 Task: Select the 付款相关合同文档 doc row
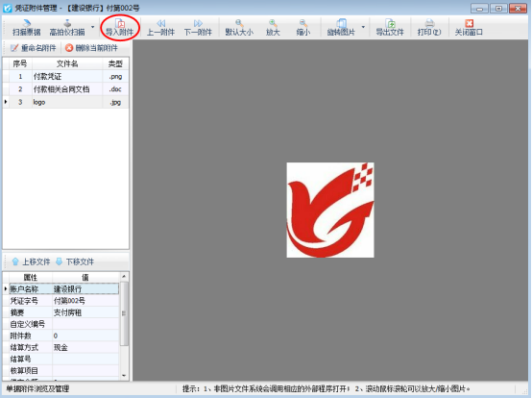pyautogui.click(x=66, y=89)
